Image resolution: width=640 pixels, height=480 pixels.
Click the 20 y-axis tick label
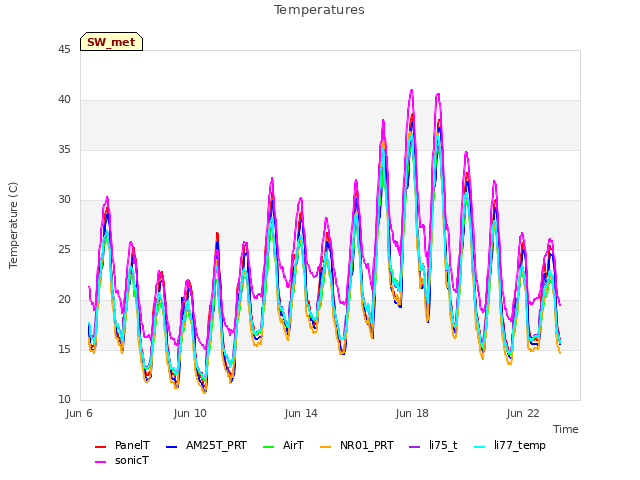(64, 300)
